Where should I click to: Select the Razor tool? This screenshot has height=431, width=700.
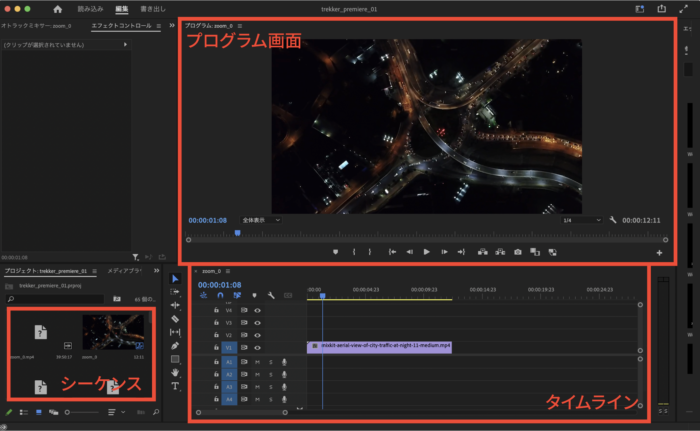coord(175,319)
